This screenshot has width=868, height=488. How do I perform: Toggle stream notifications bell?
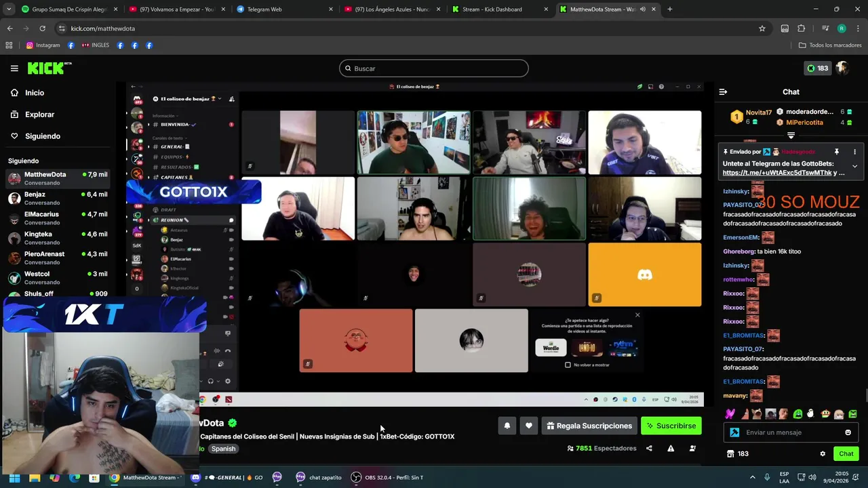(x=507, y=426)
